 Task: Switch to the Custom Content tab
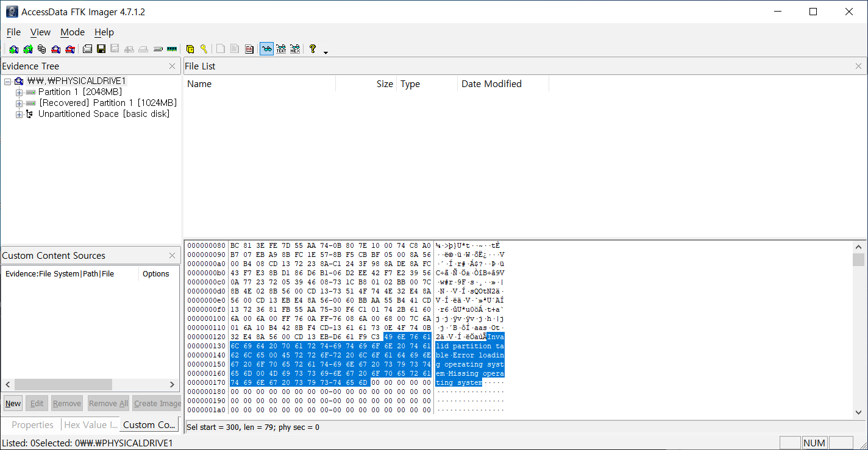point(149,425)
